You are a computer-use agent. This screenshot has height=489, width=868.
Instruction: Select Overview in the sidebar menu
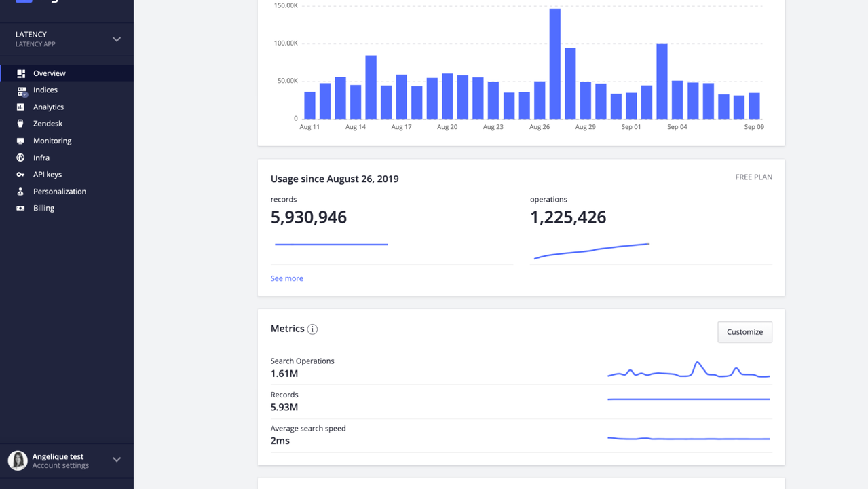50,73
